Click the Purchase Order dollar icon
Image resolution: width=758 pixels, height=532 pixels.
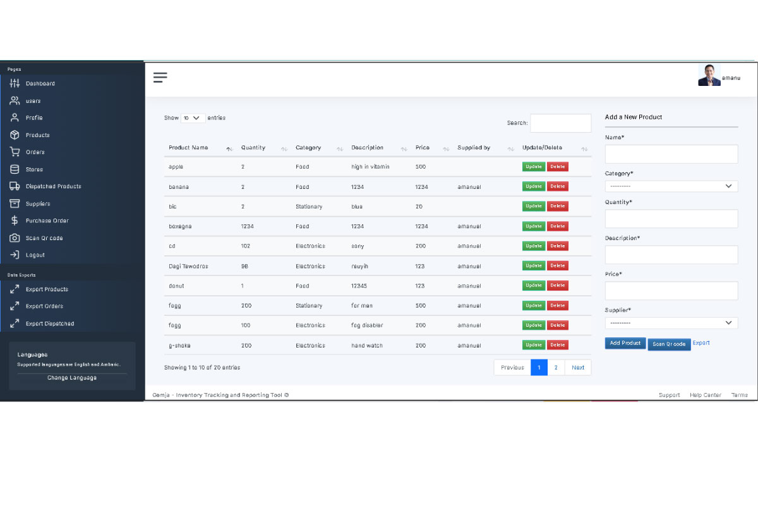[15, 221]
